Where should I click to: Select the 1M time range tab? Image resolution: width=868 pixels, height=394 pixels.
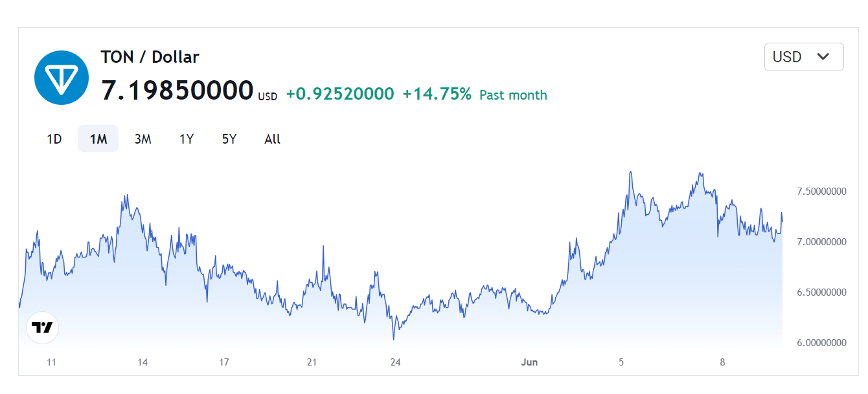coord(98,139)
